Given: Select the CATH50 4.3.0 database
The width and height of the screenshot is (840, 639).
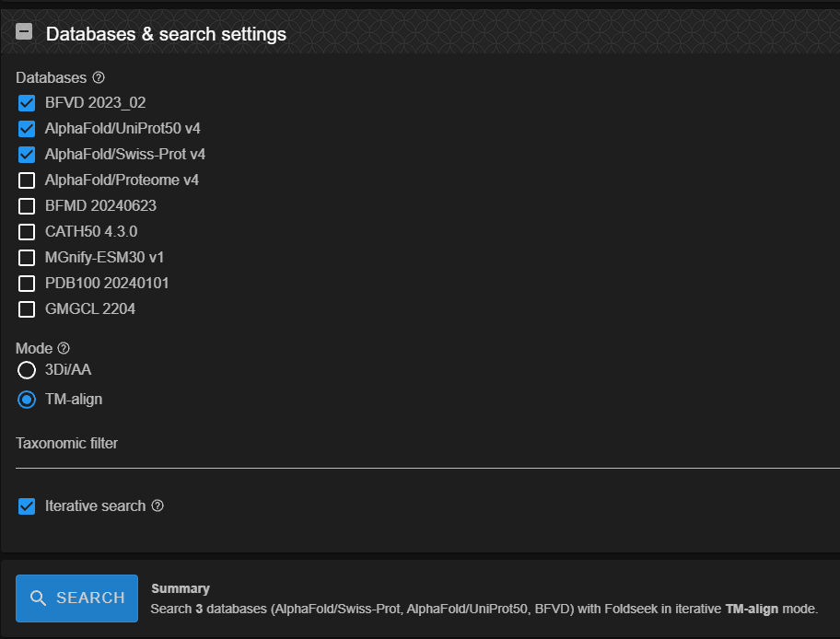Looking at the screenshot, I should [x=27, y=232].
